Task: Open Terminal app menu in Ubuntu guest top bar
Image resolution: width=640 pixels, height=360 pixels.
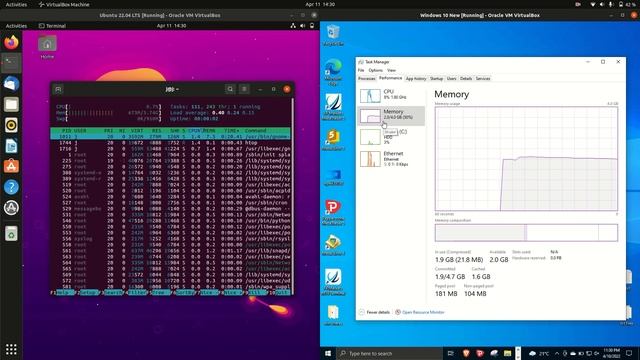Action: coord(52,26)
